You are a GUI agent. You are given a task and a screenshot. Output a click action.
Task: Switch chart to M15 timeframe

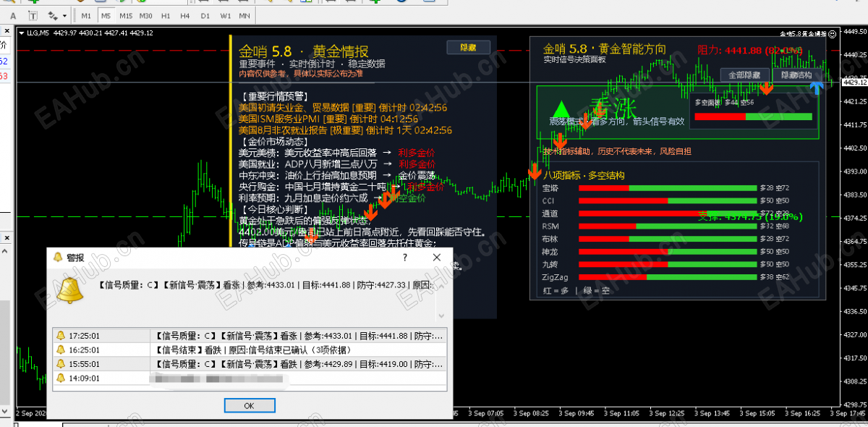[x=126, y=15]
